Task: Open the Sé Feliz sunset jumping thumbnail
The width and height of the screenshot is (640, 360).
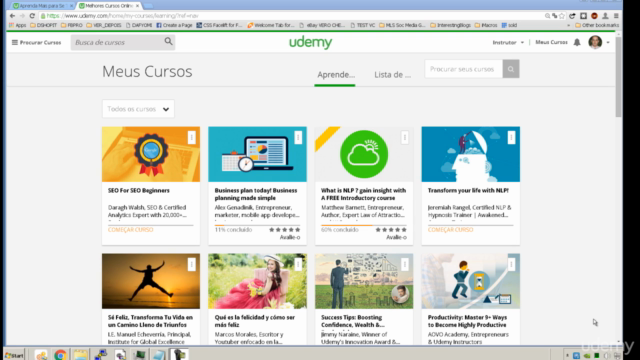Action: point(151,281)
